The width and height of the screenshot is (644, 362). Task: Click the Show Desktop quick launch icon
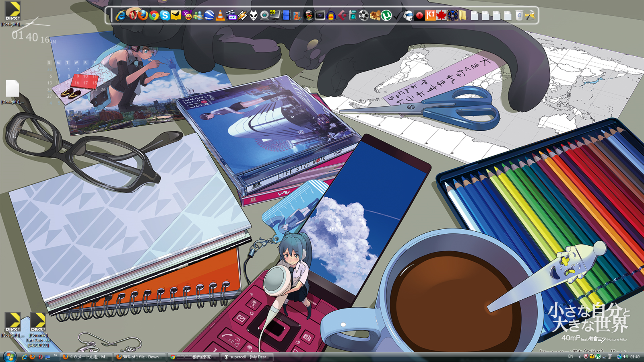(47, 357)
